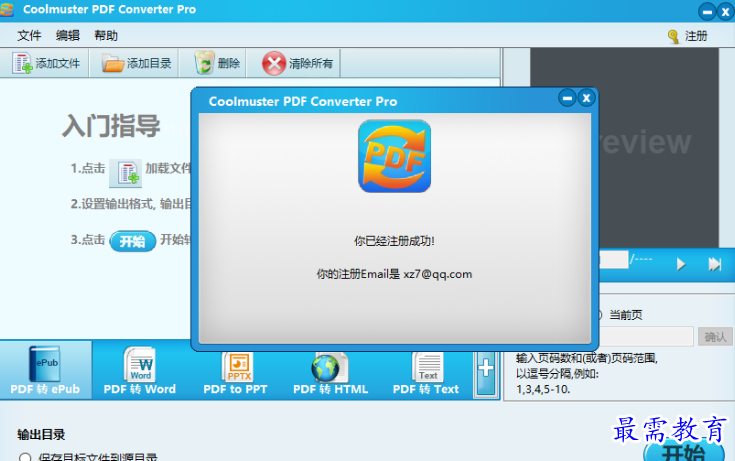Viewport: 735px width, 461px height.
Task: Click the 开始 button in the guide
Action: coord(133,241)
